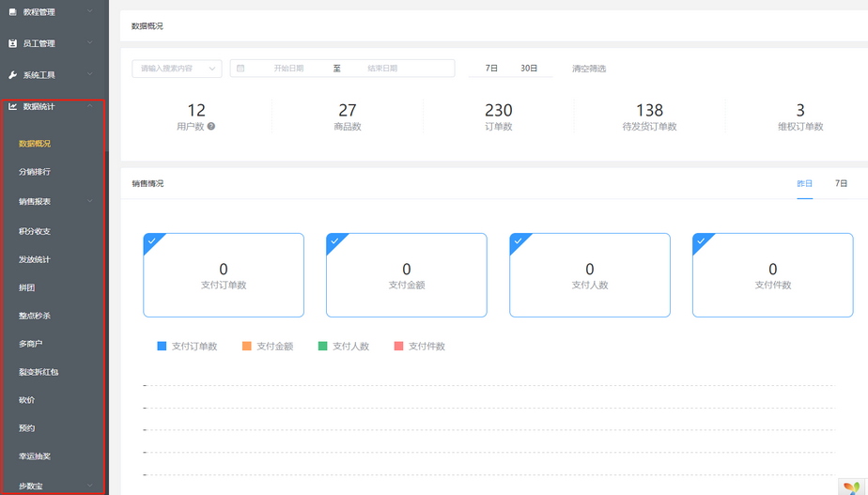Screen dimensions: 868x495
Task: Uncheck the 支付件数 metric card
Action: [772, 274]
